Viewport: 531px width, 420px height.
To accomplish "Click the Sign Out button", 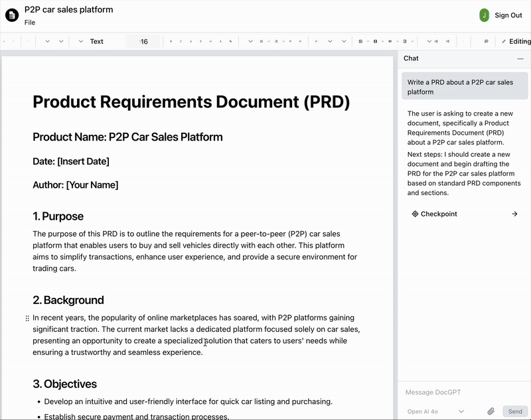I will point(508,15).
